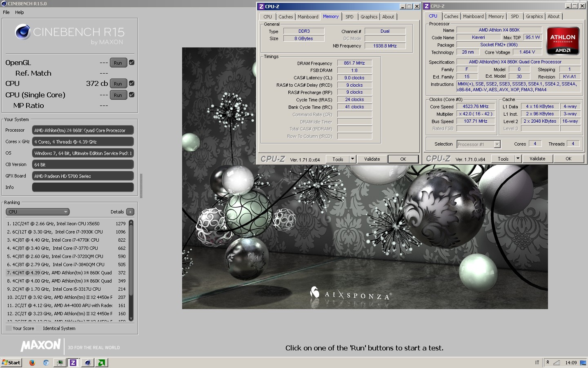The image size is (588, 368).
Task: Open Tools dropdown arrow in Memory CPU-Z window
Action: point(352,159)
